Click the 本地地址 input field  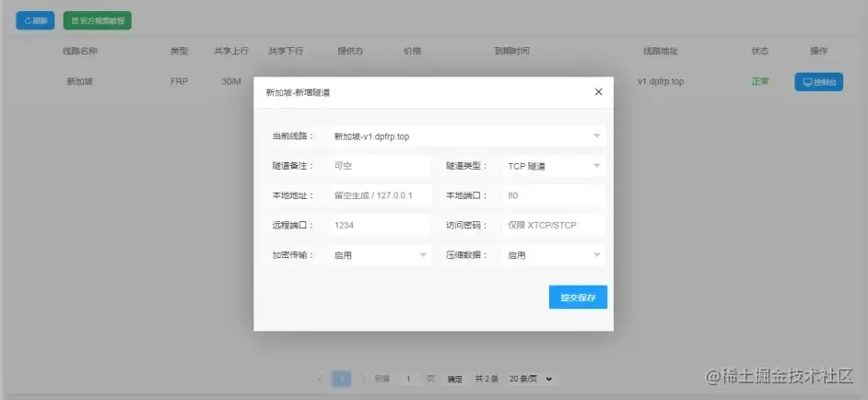pos(380,195)
